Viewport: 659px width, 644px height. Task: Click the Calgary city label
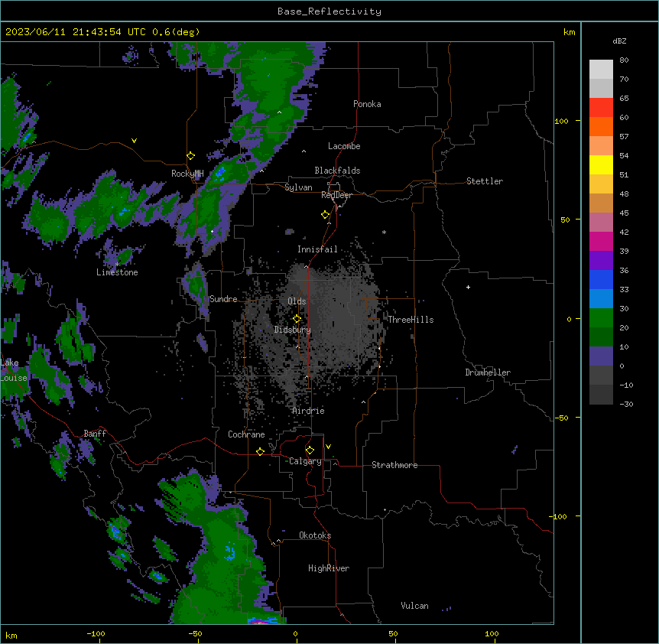[306, 461]
